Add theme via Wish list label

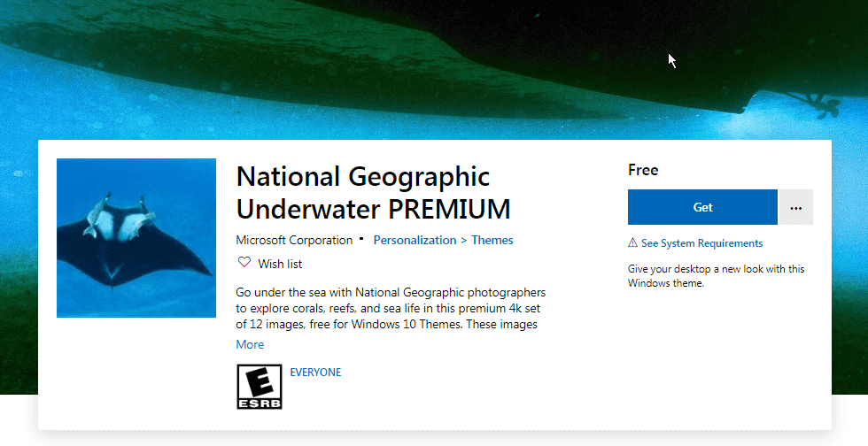click(280, 264)
